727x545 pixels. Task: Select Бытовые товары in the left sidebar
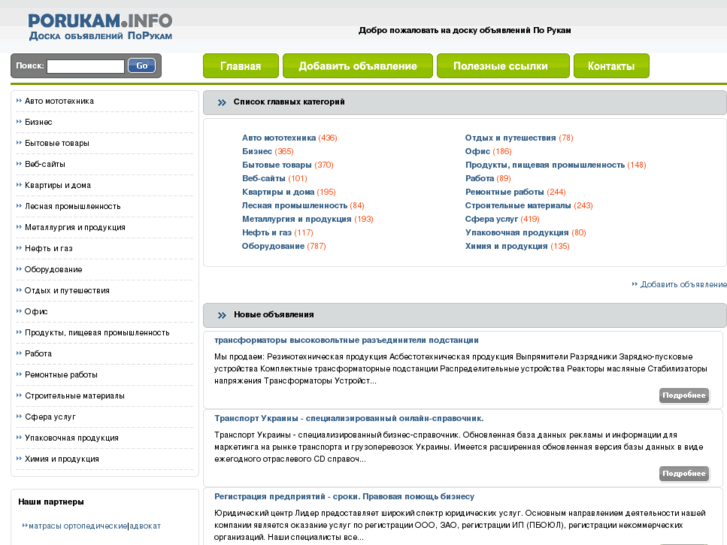pyautogui.click(x=57, y=143)
